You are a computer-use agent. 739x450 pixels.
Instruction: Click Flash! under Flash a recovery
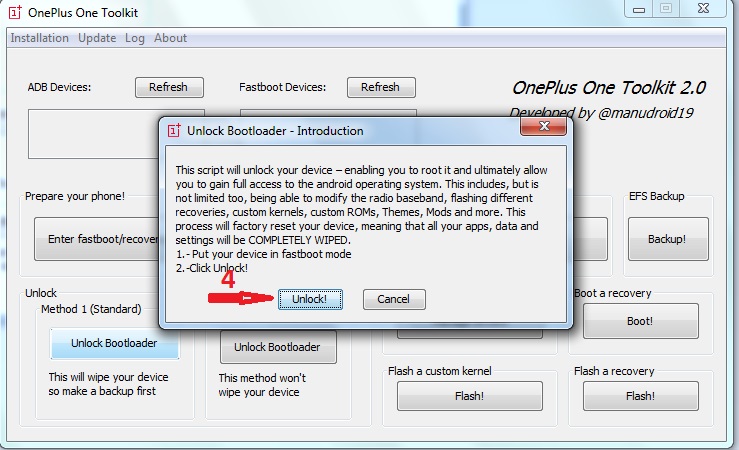point(640,396)
